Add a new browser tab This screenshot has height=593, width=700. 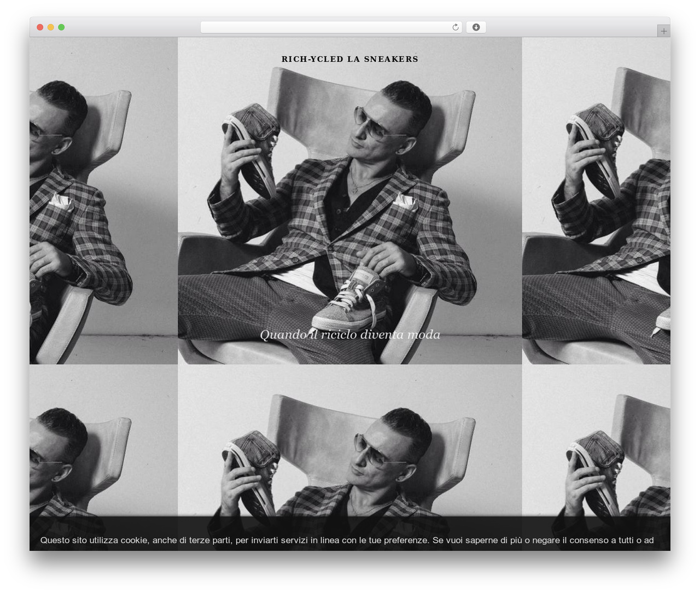click(x=663, y=31)
